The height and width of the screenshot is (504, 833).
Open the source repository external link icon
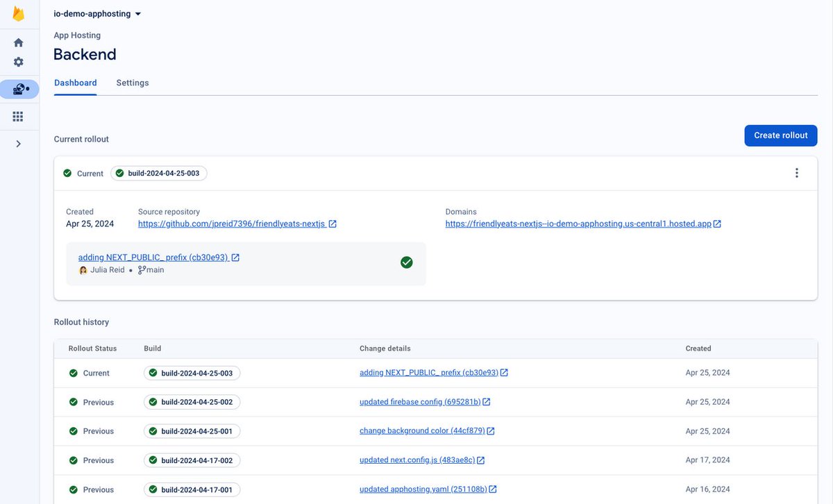[x=333, y=224]
